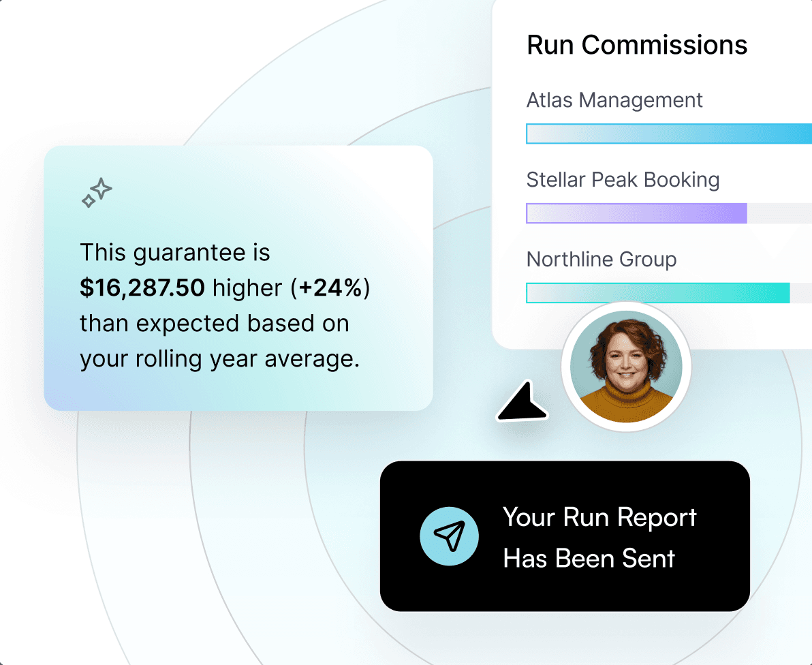
Task: Open the red-haired woman's profile avatar
Action: pos(625,367)
